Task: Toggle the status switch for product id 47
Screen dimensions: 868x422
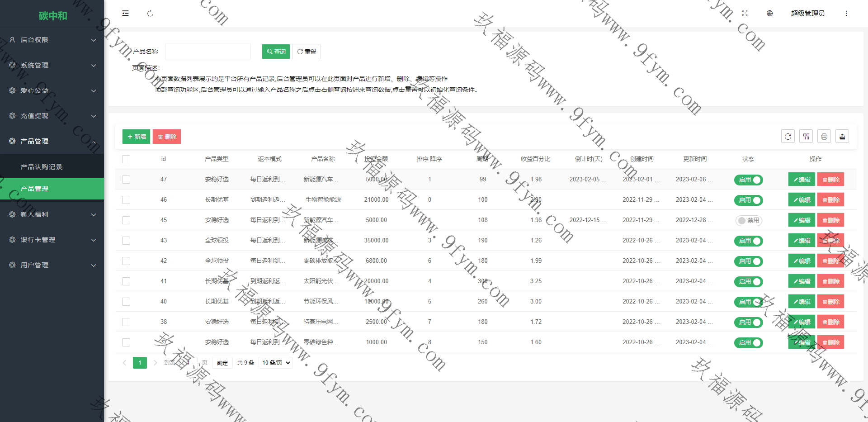Action: click(x=748, y=180)
